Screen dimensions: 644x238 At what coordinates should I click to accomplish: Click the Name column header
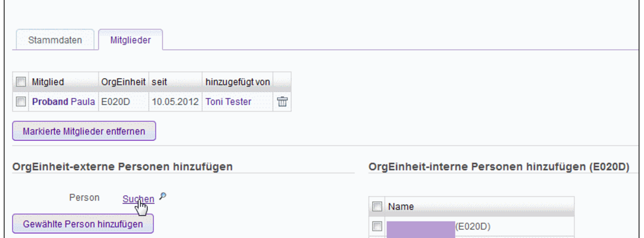(401, 207)
